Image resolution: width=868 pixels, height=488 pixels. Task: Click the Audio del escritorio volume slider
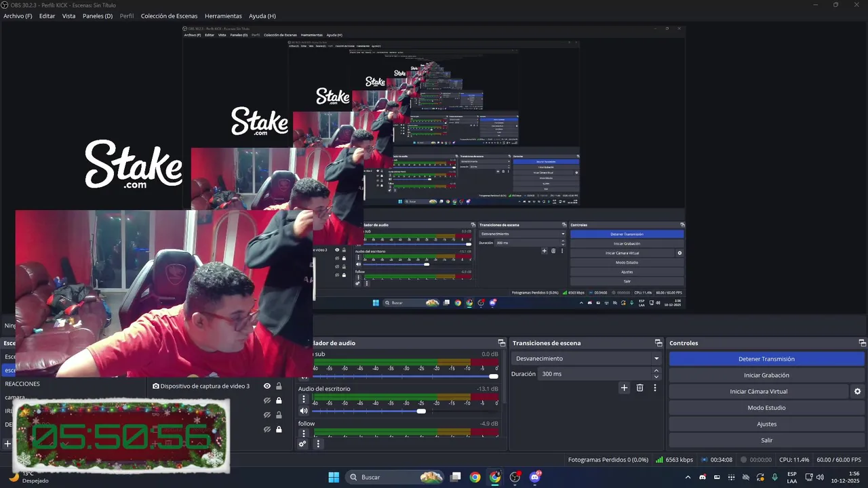pos(405,411)
